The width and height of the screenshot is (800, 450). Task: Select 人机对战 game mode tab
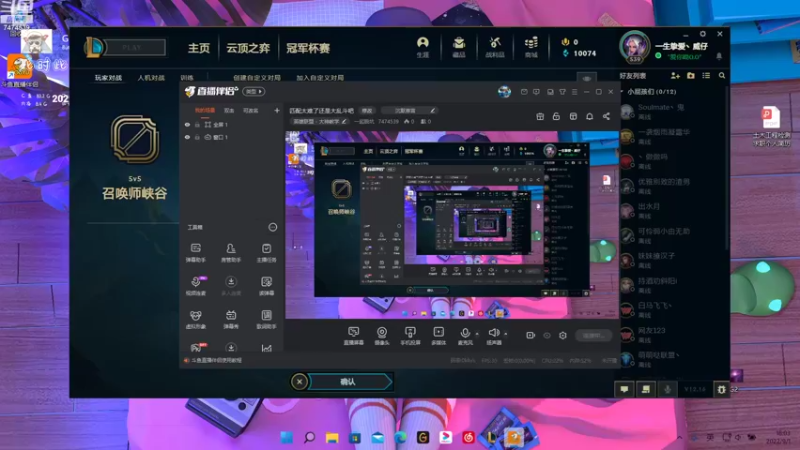[x=151, y=78]
